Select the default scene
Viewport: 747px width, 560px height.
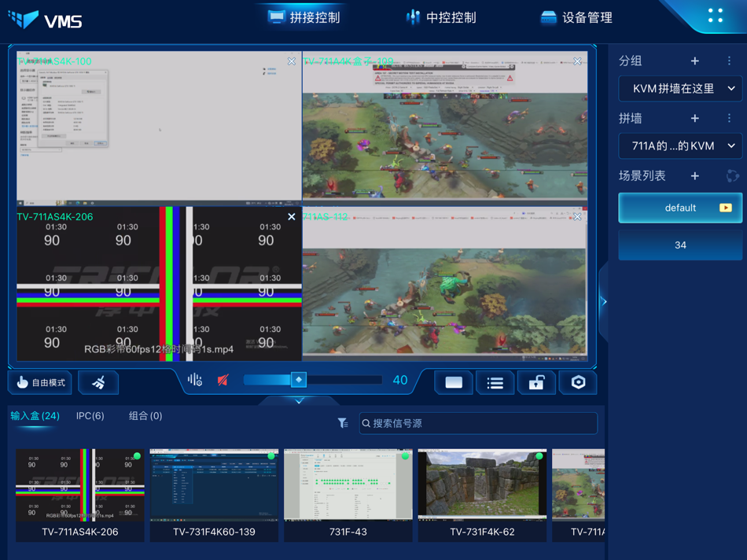[x=680, y=208]
